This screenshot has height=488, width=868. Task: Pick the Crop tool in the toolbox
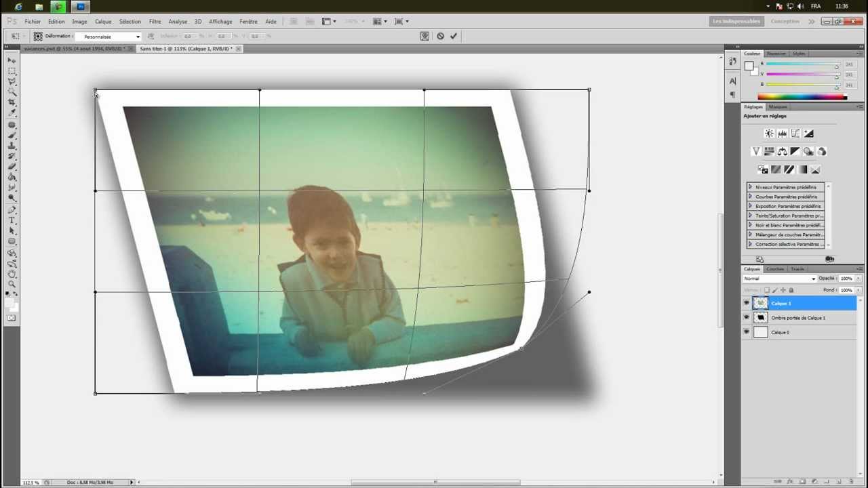click(x=12, y=102)
